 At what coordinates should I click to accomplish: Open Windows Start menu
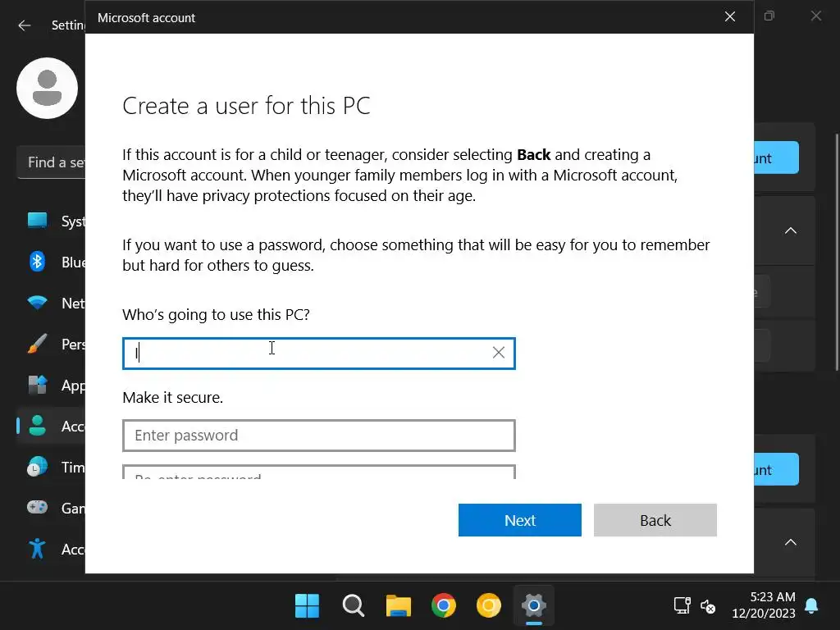(307, 606)
